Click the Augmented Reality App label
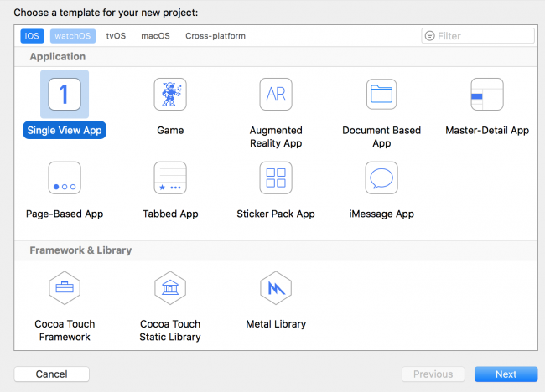The image size is (545, 392). 276,137
